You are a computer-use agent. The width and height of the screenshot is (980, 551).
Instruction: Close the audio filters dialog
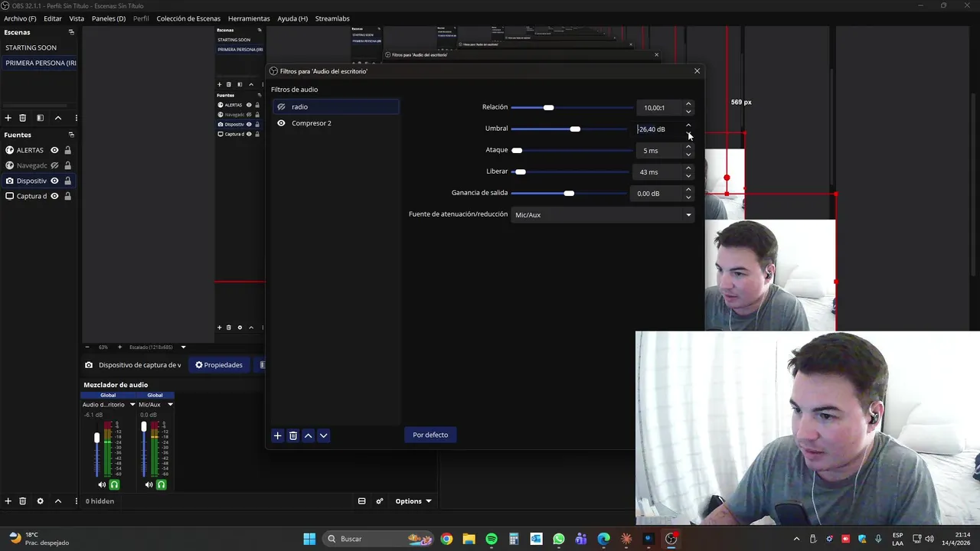coord(697,70)
